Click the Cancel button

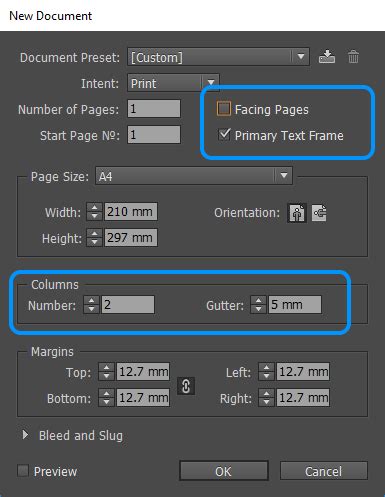323,471
